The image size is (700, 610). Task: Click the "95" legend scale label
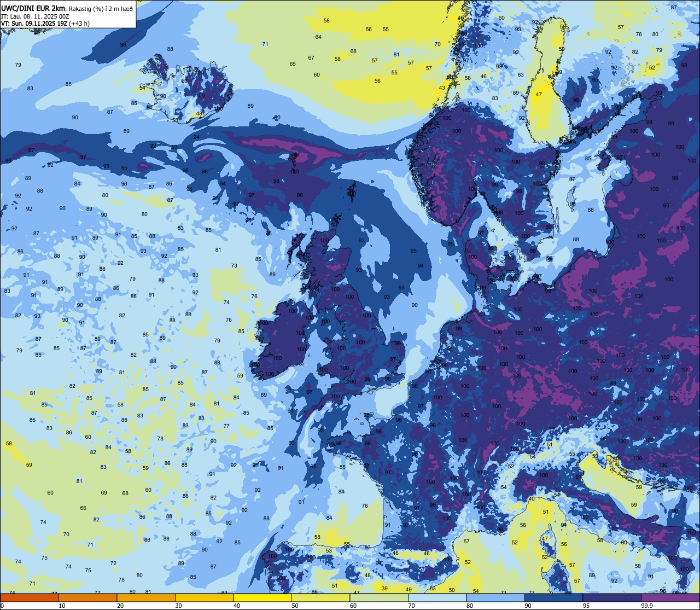point(586,606)
